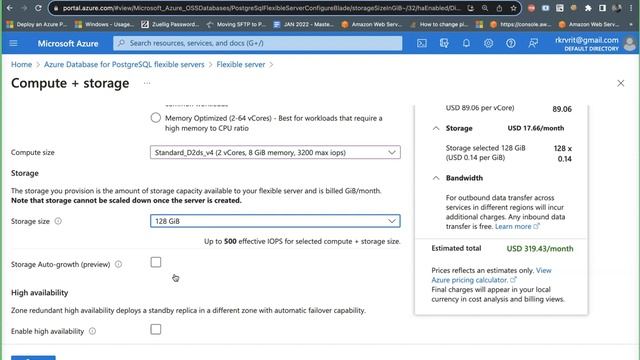The width and height of the screenshot is (640, 360).
Task: Click the Microsoft Azure logo text
Action: tap(68, 43)
